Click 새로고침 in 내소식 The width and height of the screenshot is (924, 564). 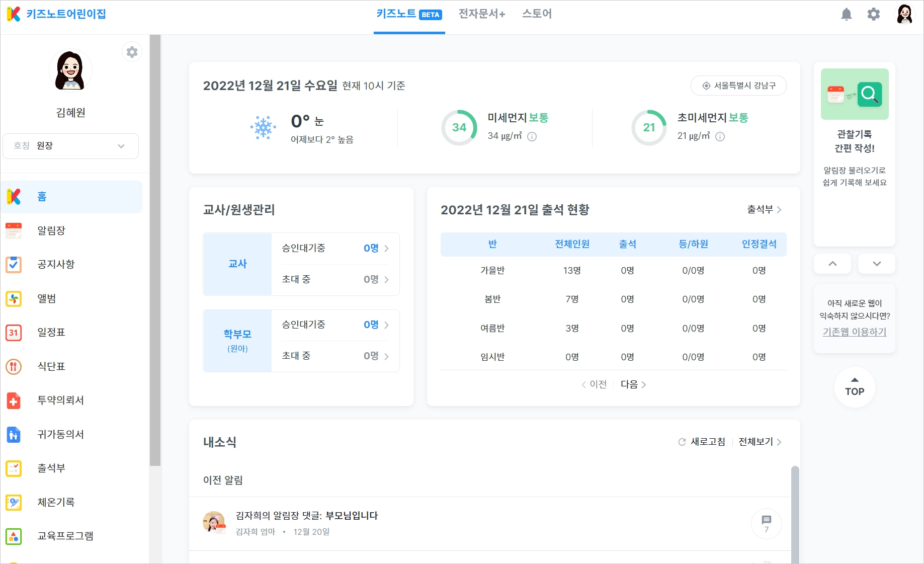point(702,442)
